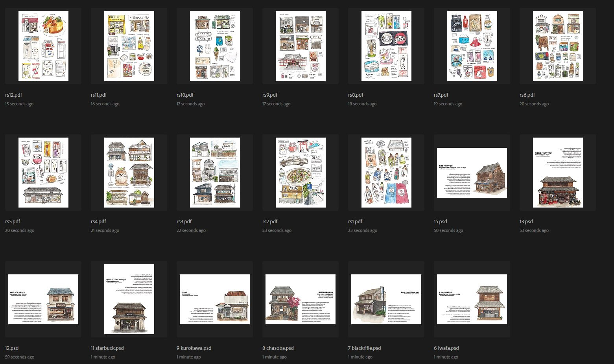Select the rs11.pdf file thumbnail

click(129, 46)
